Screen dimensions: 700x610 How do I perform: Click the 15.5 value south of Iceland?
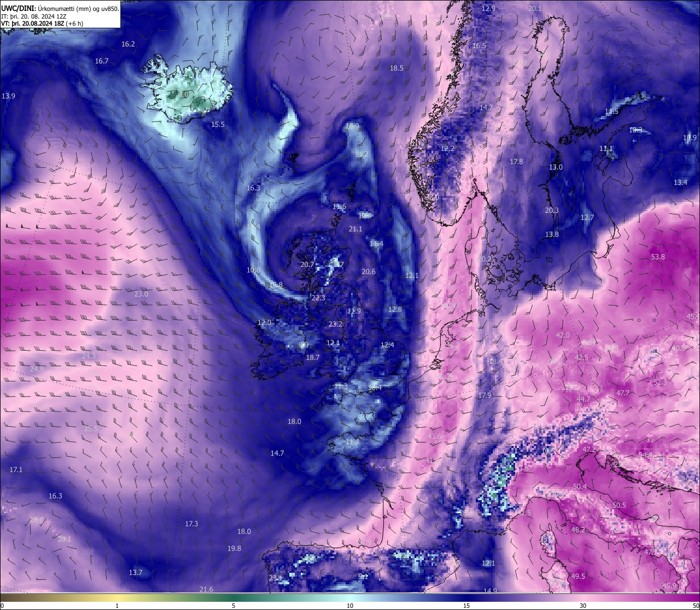point(218,124)
